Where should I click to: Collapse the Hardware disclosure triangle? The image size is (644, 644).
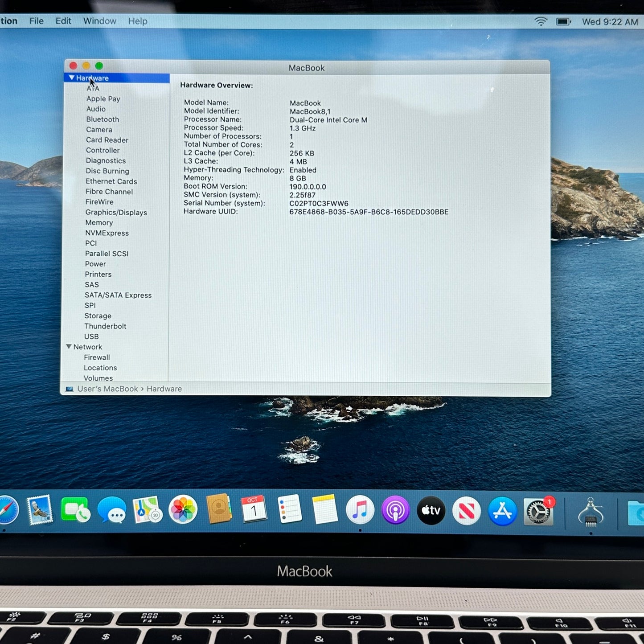pos(71,78)
